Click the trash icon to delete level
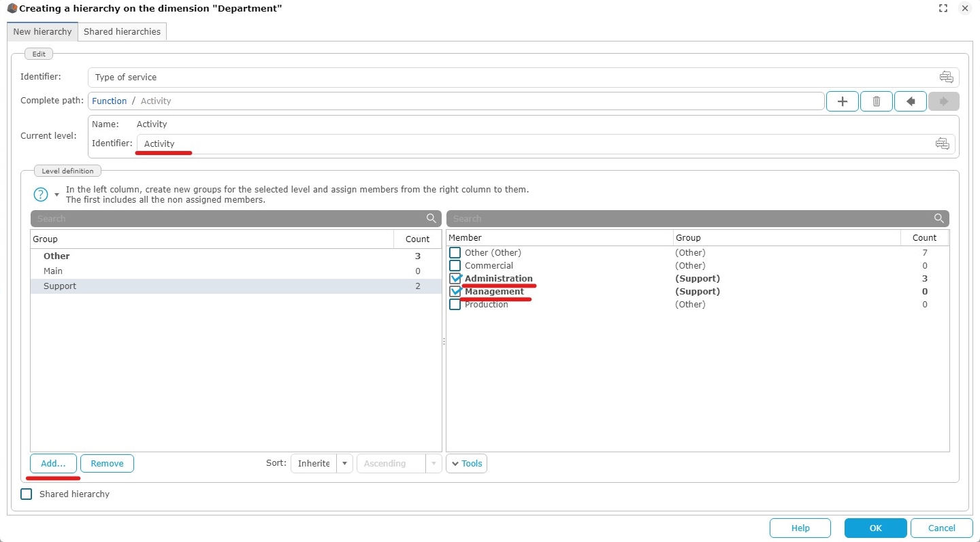Viewport: 980px width, 542px height. [x=877, y=101]
